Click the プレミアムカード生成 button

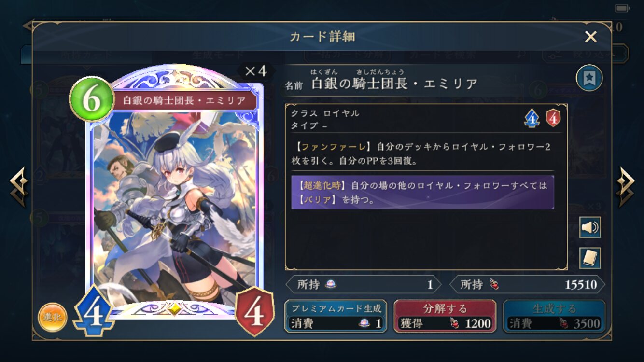336,316
